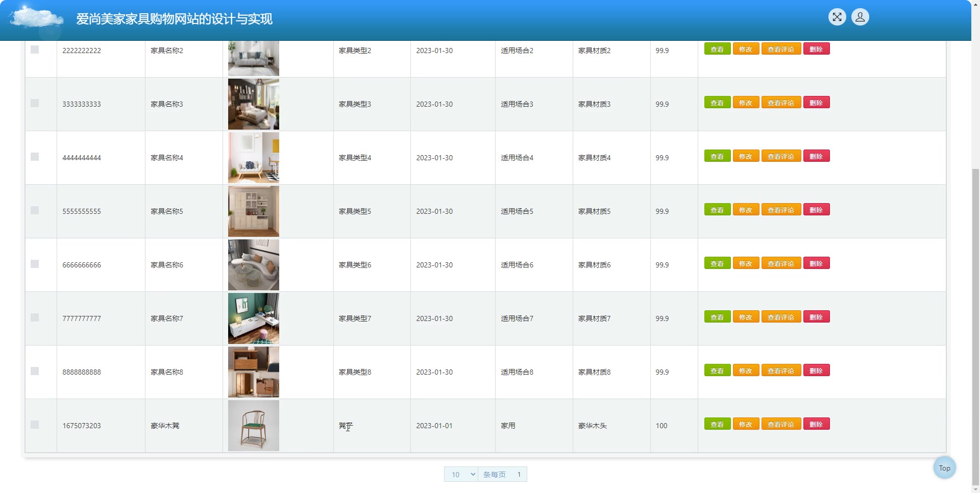Open the 家具名称2 sofa thumbnail
980x493 pixels.
(x=254, y=58)
